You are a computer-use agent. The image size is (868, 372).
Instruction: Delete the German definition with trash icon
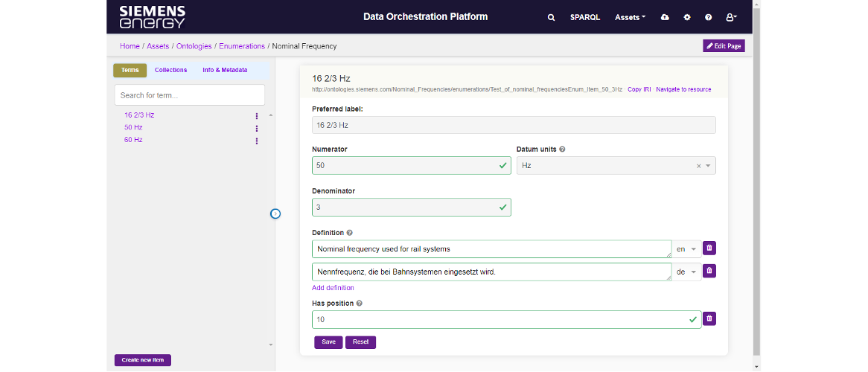(709, 271)
